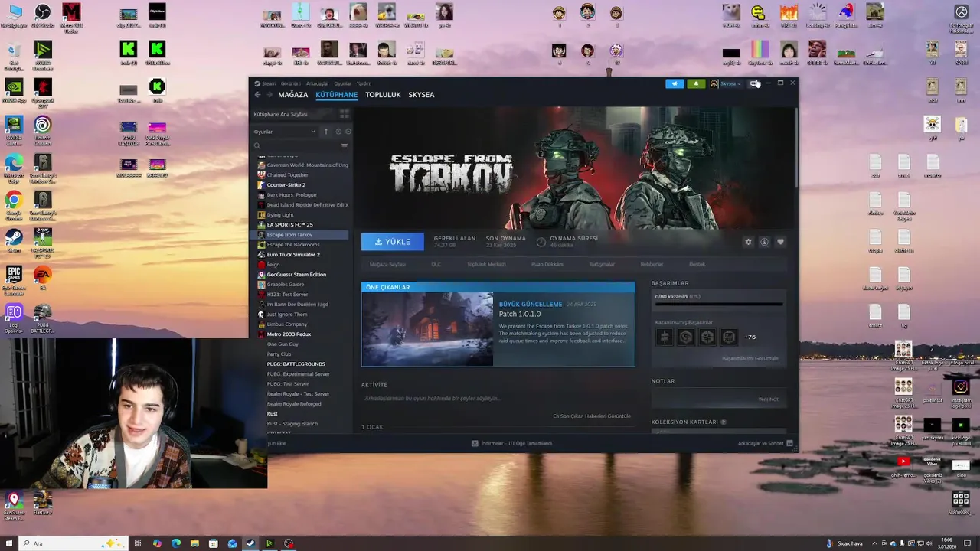The width and height of the screenshot is (980, 551).
Task: Open the blue announcements megaphone button
Action: [675, 83]
